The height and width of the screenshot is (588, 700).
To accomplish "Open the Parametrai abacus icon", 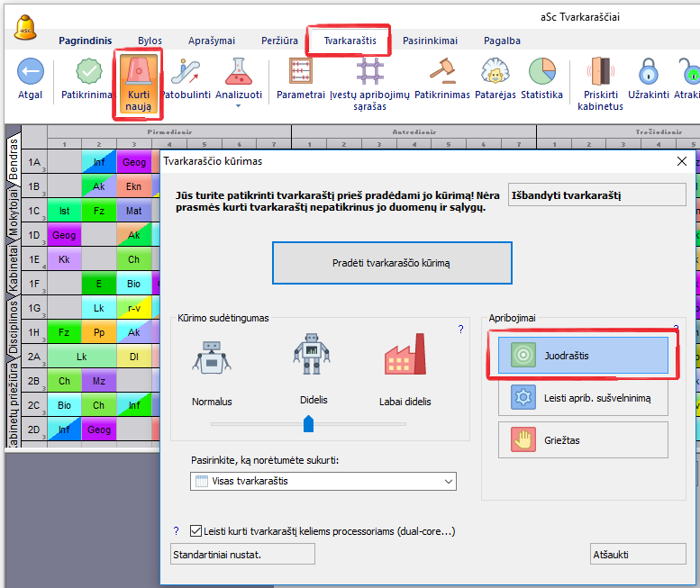I will [300, 71].
